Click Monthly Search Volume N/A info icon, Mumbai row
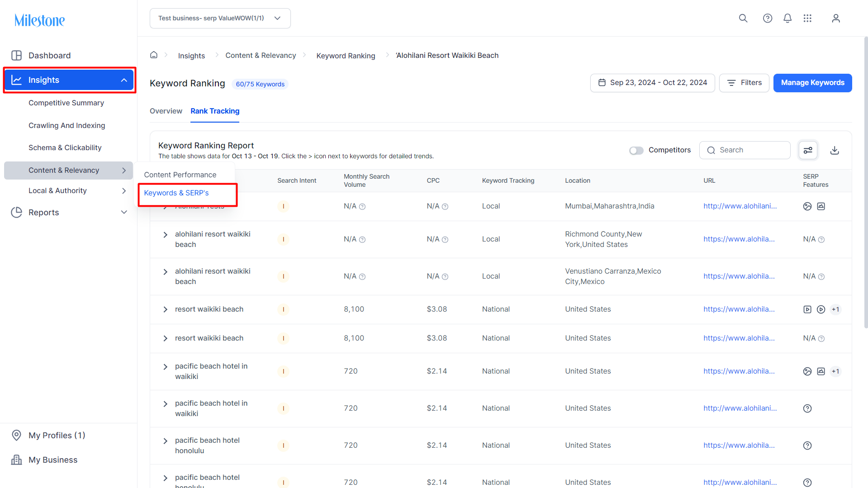868x488 pixels. click(x=362, y=207)
